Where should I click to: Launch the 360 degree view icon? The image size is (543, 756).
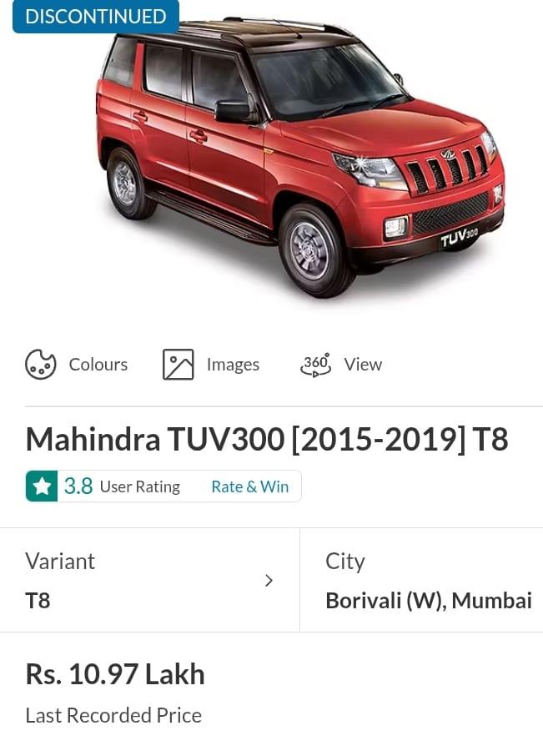click(x=316, y=365)
